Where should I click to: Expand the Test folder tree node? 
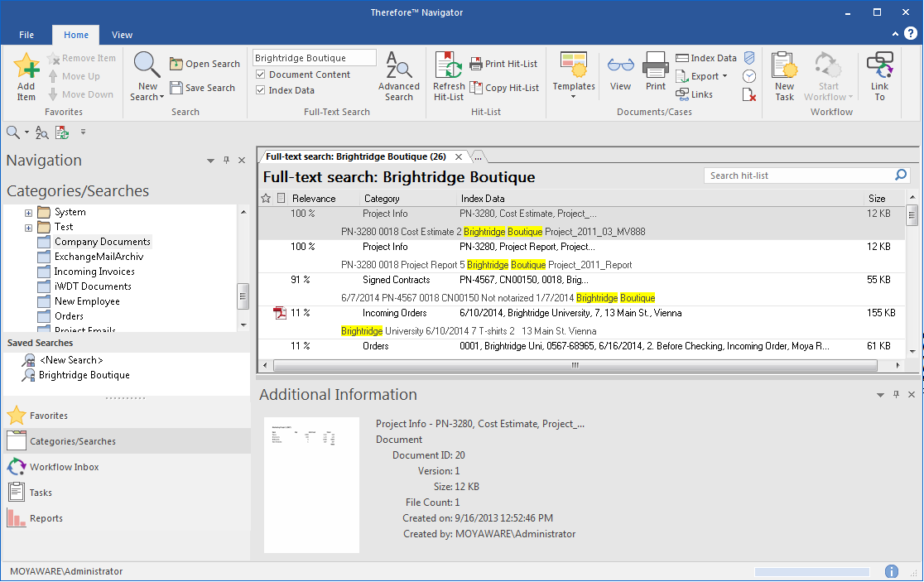[28, 228]
